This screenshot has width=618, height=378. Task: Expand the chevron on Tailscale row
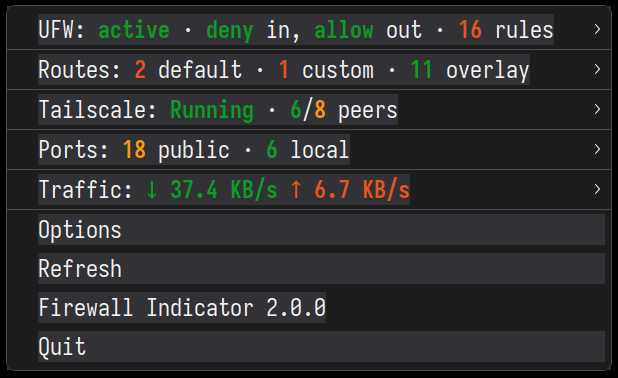598,109
